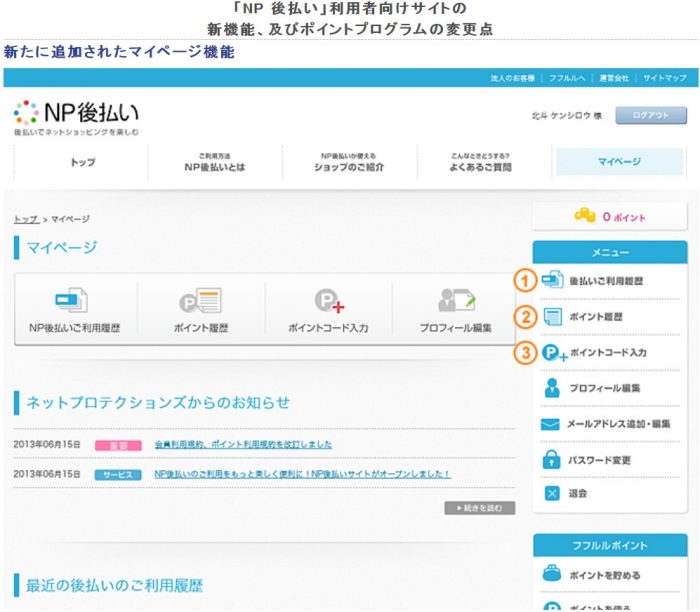Click the メールアドレス追加・編集 envelope icon
700x612 pixels.
pos(550,424)
